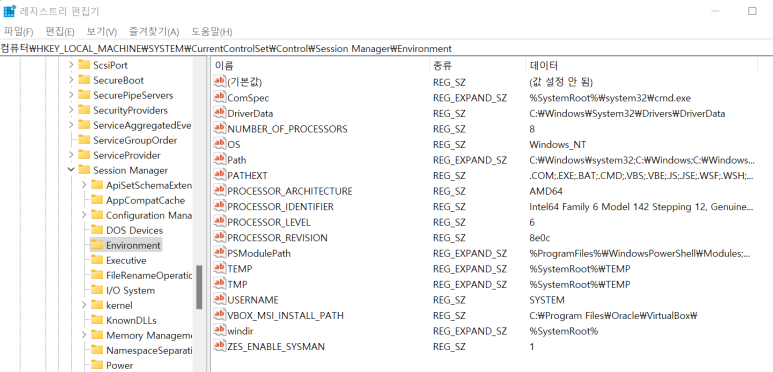This screenshot has height=372, width=773.
Task: Open the 편집(E) menu
Action: pos(60,32)
